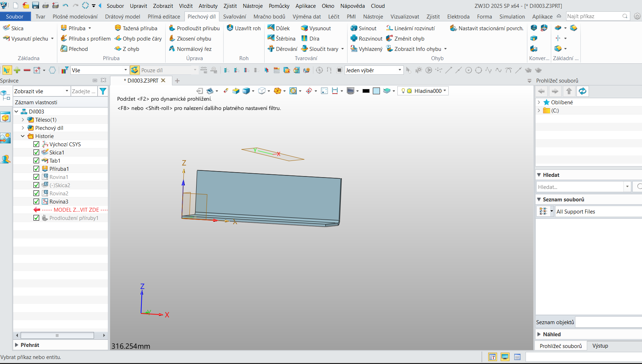The width and height of the screenshot is (642, 364).
Task: Open the Prodloužit přírubu command
Action: click(194, 28)
